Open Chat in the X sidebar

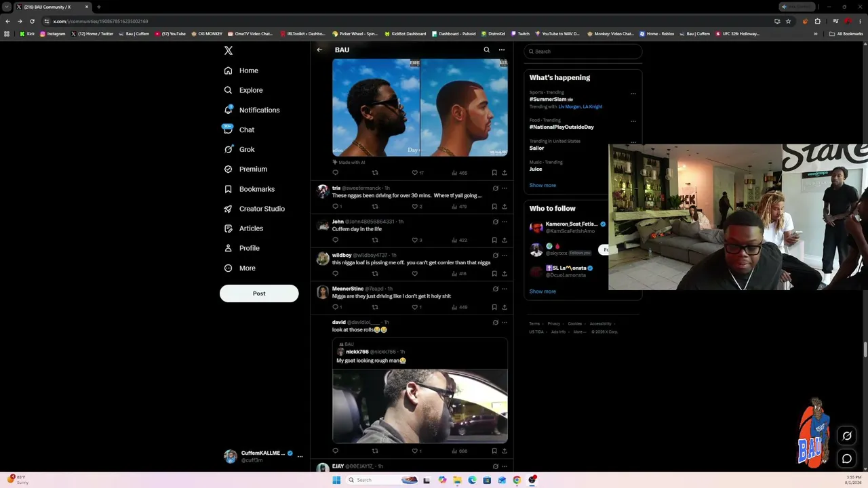pos(239,129)
